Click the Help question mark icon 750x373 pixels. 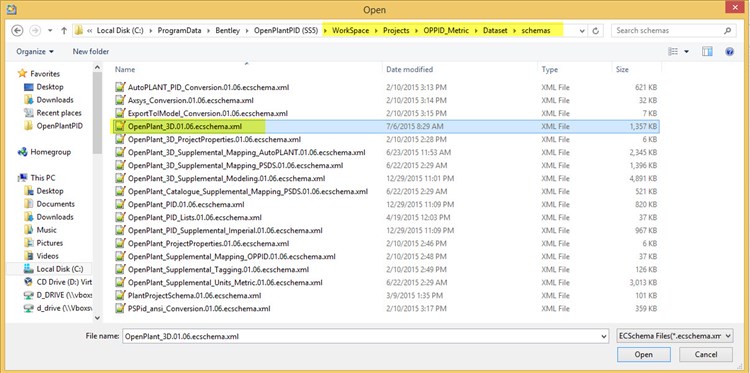click(729, 52)
